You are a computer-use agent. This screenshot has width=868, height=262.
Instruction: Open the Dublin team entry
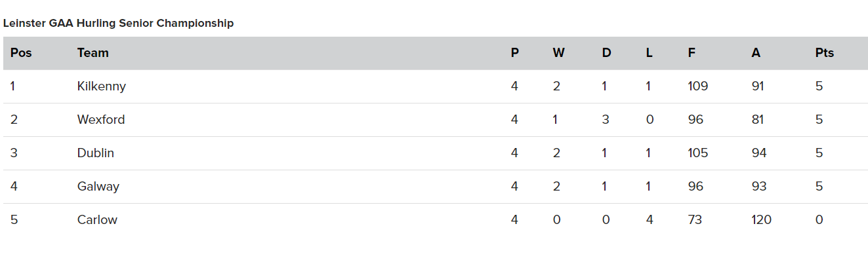(95, 153)
